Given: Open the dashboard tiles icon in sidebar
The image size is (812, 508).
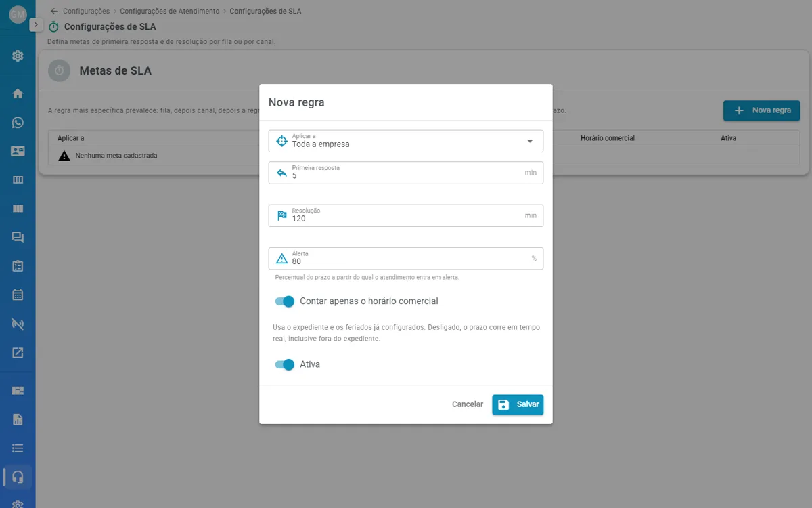Looking at the screenshot, I should pos(18,390).
